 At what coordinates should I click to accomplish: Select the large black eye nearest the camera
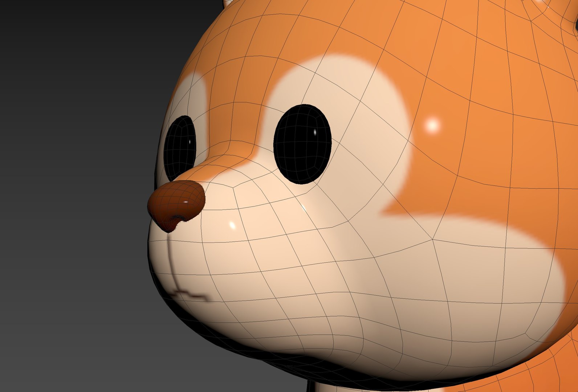[x=302, y=144]
